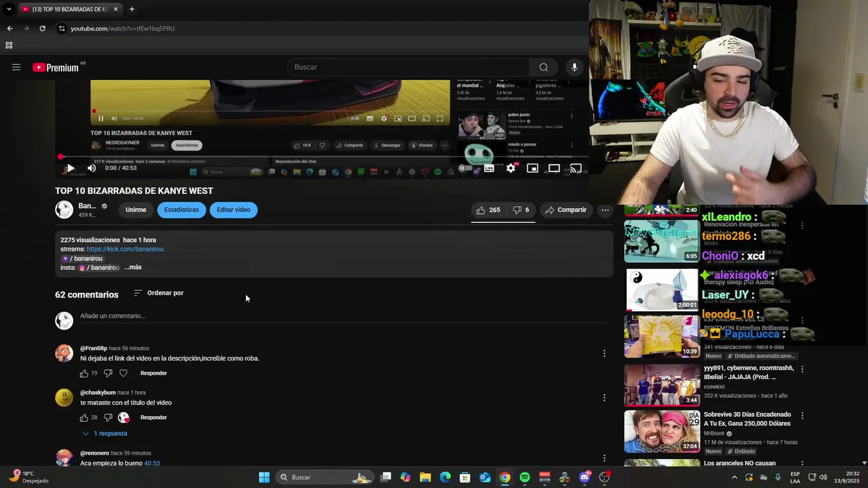Focus the YouTube Buscar search field

[408, 67]
